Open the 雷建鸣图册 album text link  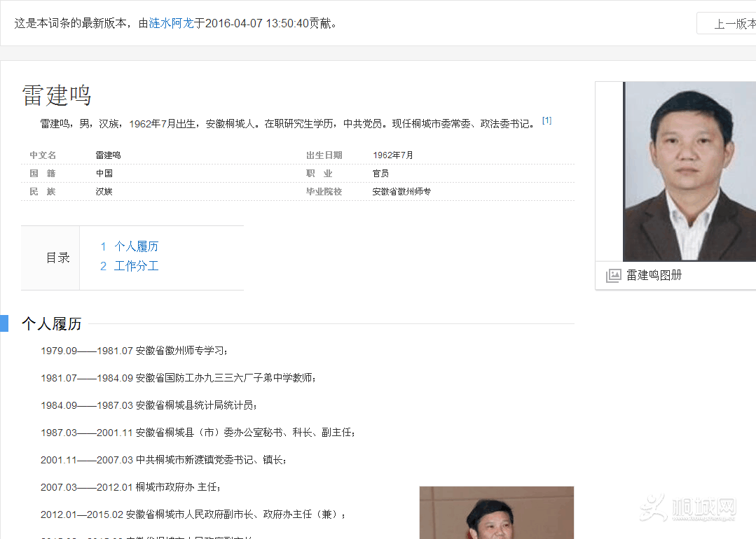(654, 276)
